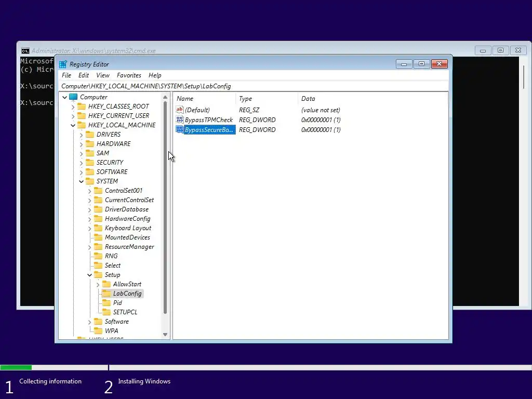
Task: Click the (Default) string value icon
Action: click(180, 110)
